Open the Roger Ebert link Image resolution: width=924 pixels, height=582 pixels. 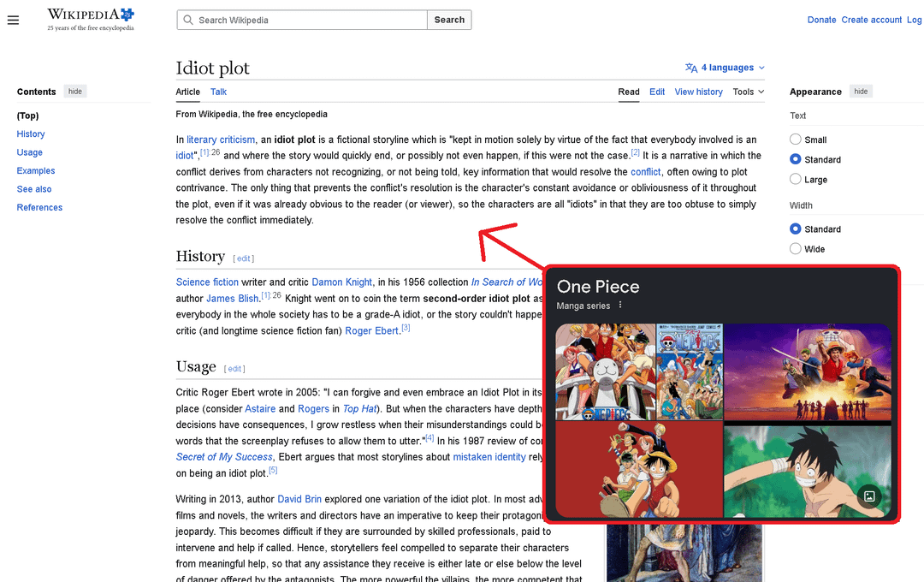click(x=372, y=331)
